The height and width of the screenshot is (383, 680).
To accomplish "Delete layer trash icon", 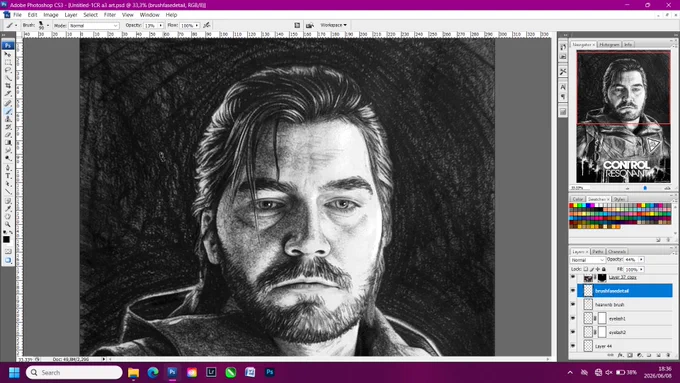I will pyautogui.click(x=668, y=355).
